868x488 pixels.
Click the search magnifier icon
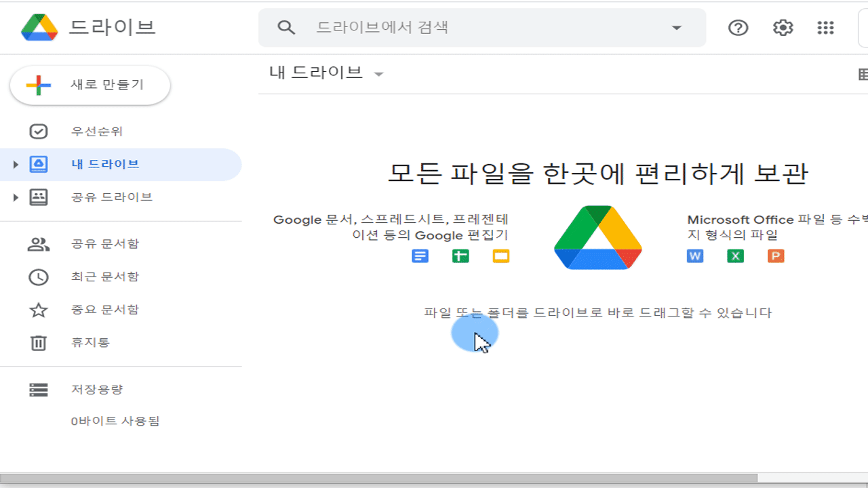point(287,28)
